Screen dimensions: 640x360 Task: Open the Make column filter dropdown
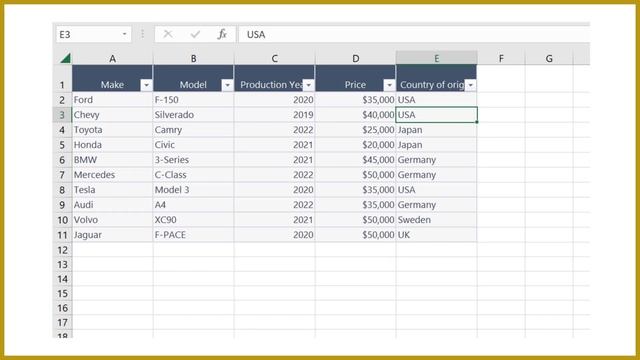tap(146, 85)
